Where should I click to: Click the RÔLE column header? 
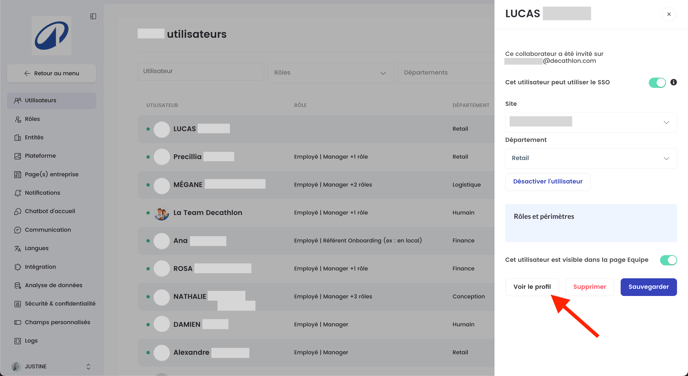[x=300, y=105]
